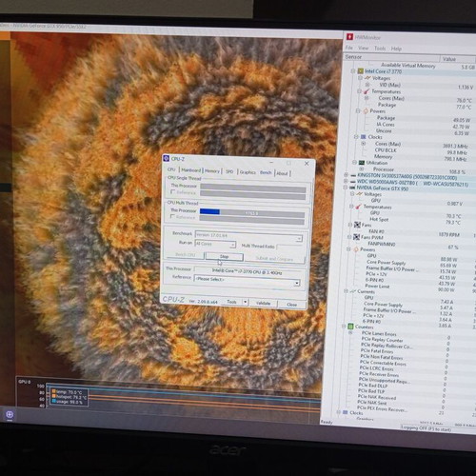Open the Tools menu in HWMonitor
This screenshot has width=476, height=476.
point(380,49)
